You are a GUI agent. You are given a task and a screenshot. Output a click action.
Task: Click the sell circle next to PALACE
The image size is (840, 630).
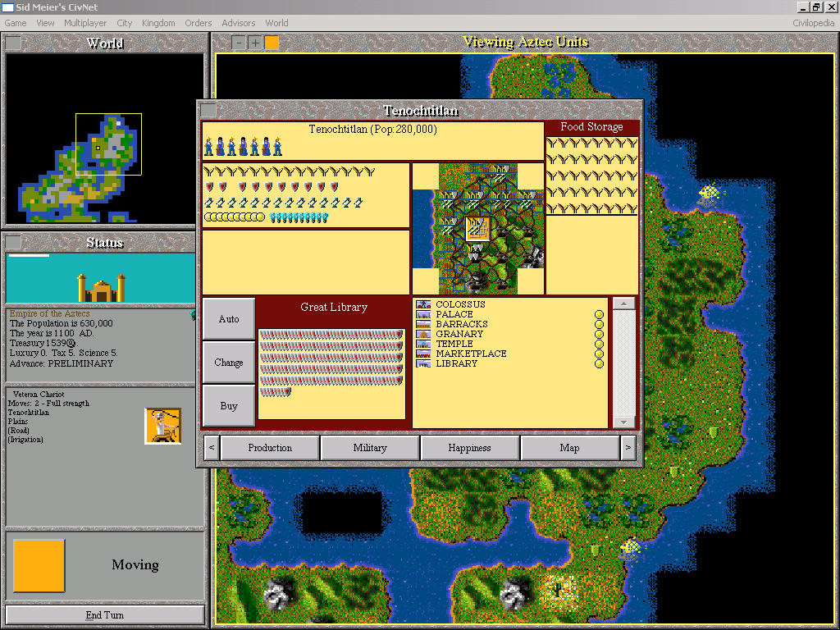click(x=599, y=314)
